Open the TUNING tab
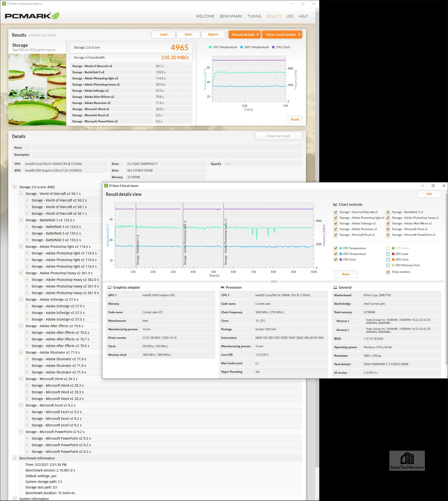Screen dimensions: 448x501 pyautogui.click(x=254, y=16)
